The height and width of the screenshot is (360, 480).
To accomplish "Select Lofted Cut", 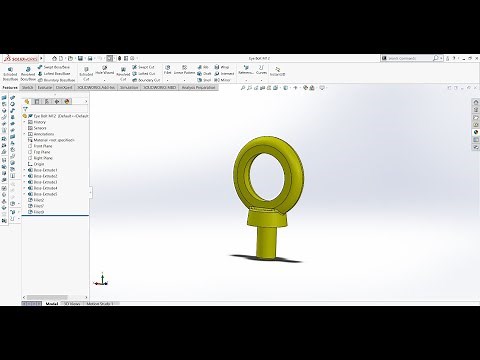I will [144, 73].
